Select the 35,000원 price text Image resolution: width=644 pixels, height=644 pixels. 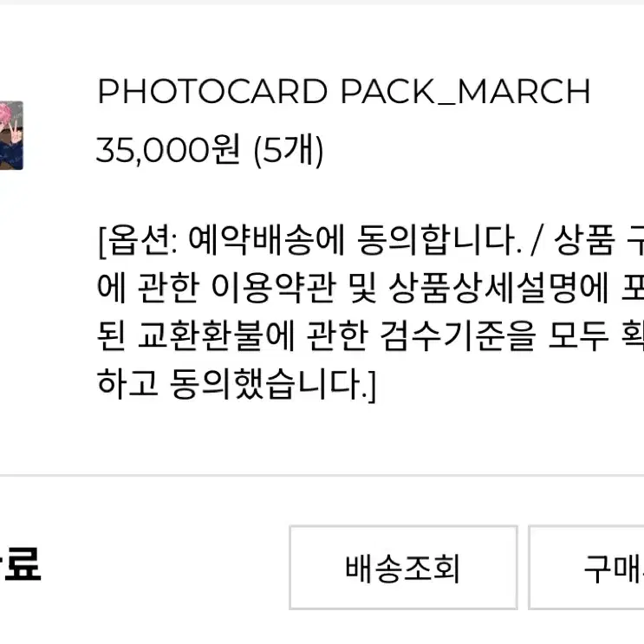pyautogui.click(x=168, y=150)
